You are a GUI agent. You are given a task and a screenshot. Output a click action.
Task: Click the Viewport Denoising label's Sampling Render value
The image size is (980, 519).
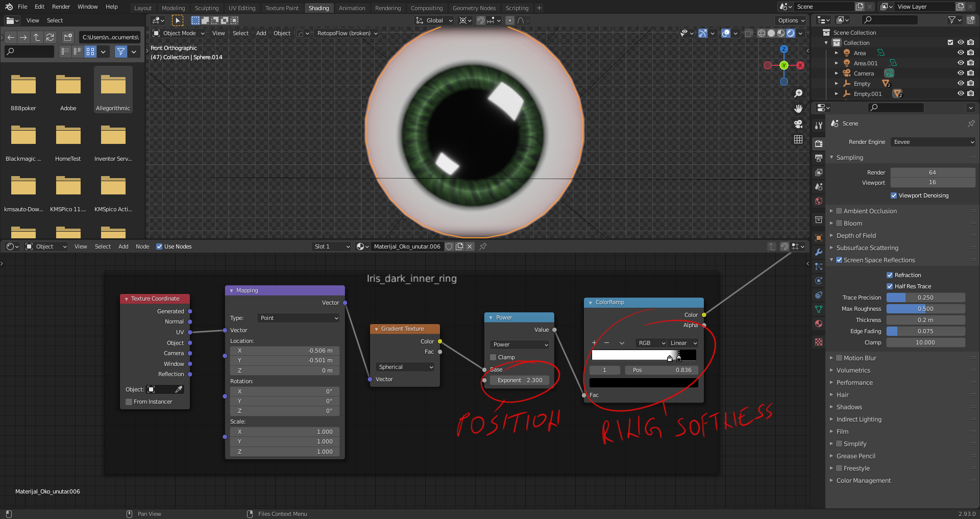[x=933, y=172]
